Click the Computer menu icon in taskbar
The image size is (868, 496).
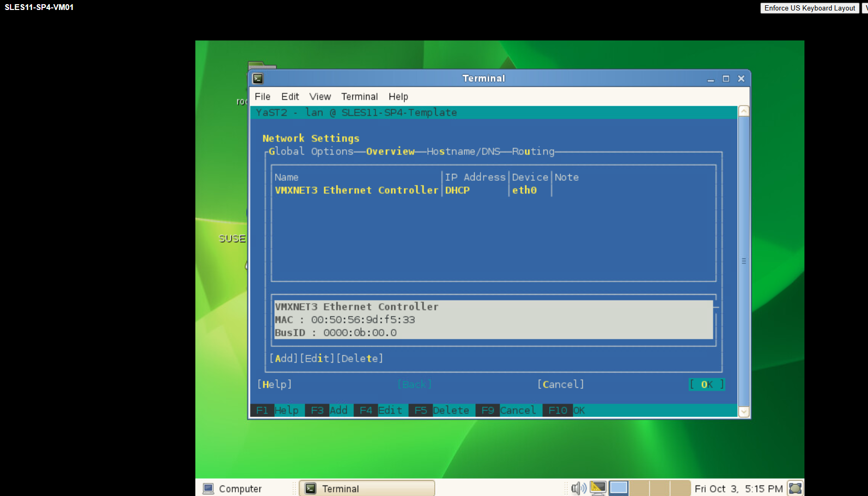tap(208, 489)
